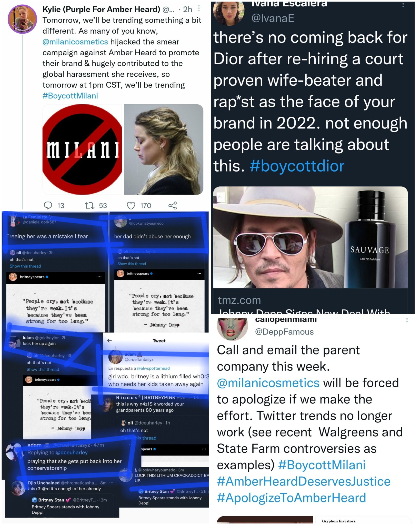
Task: Open the Amber Heard courtroom photo
Action: (164, 149)
